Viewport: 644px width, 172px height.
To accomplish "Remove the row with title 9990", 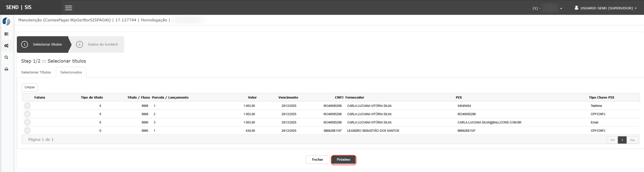I will [x=27, y=122].
